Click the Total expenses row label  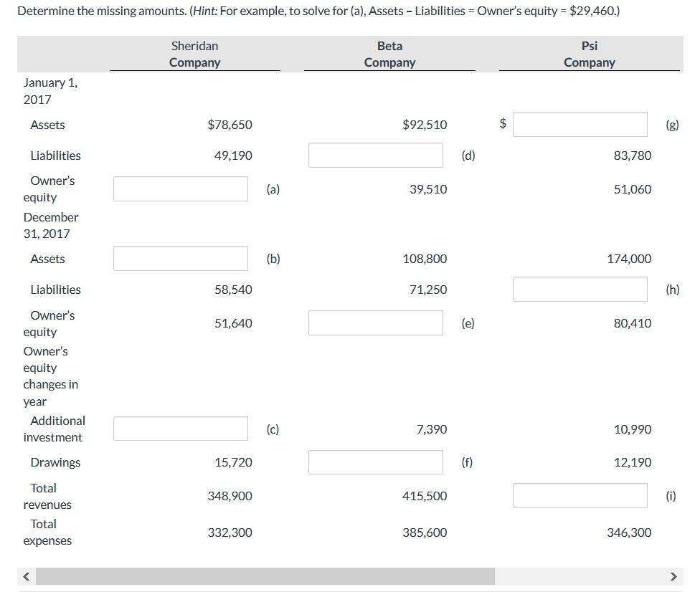click(x=47, y=532)
